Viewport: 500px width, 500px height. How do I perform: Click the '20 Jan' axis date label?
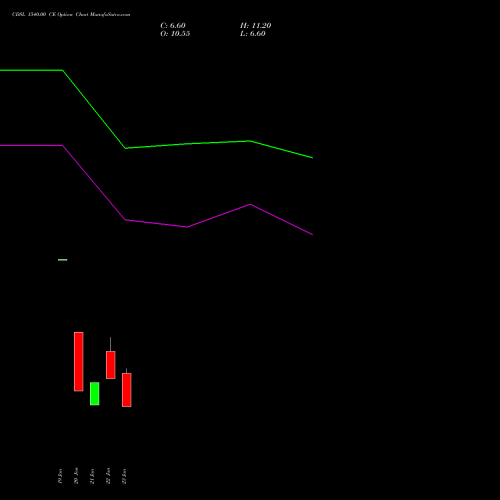pos(76,476)
